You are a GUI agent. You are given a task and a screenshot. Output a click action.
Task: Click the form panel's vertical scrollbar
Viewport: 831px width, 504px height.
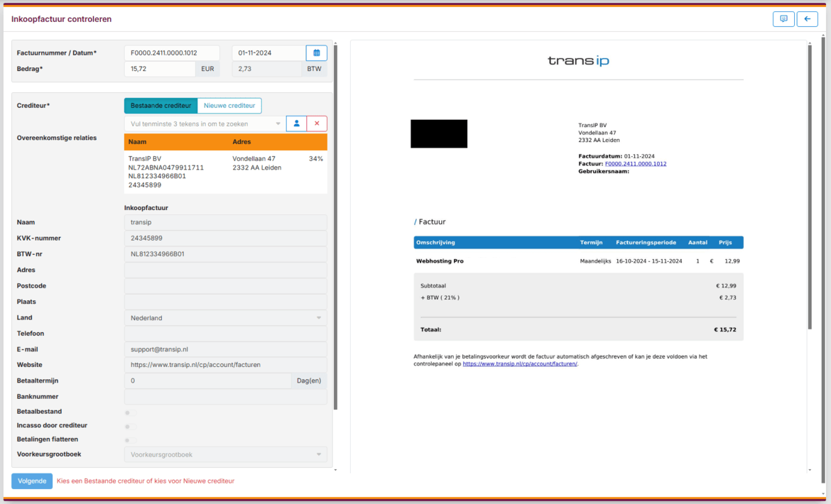click(335, 228)
